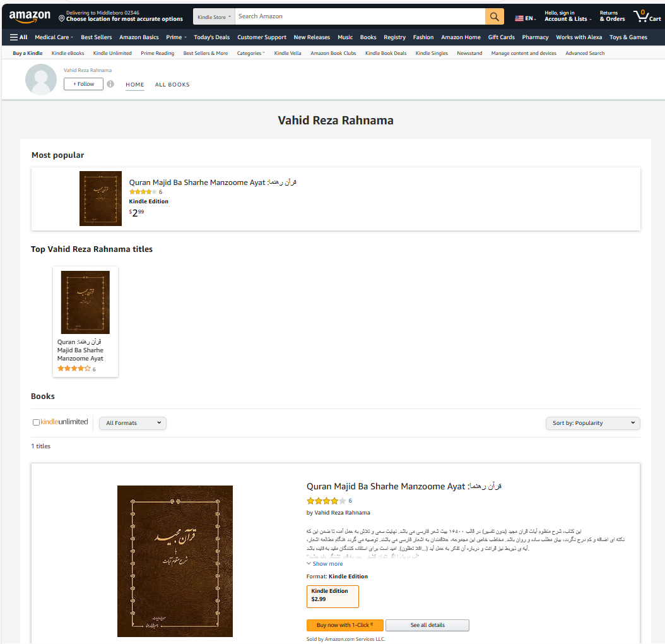Open Customer Support link
Image resolution: width=665 pixels, height=644 pixels.
(262, 37)
